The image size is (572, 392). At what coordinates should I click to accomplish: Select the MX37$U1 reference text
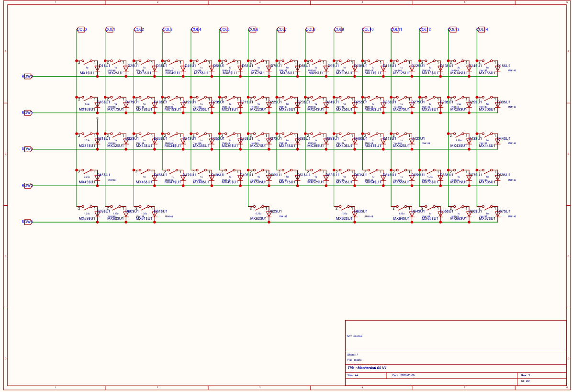(x=258, y=146)
